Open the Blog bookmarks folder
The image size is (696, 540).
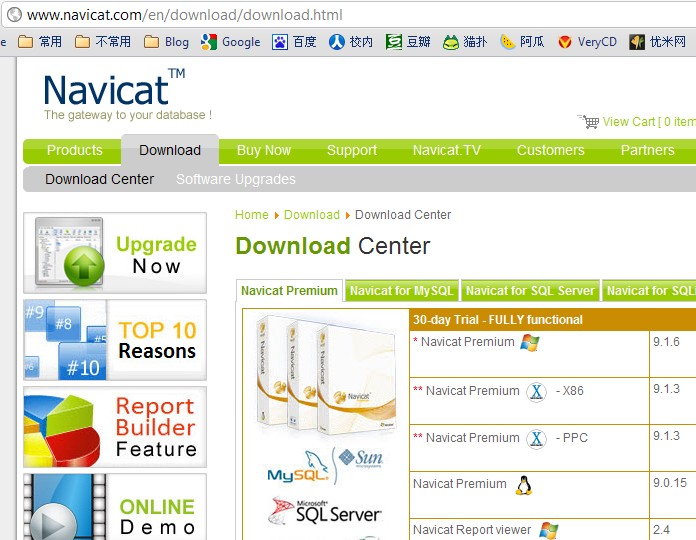point(167,42)
